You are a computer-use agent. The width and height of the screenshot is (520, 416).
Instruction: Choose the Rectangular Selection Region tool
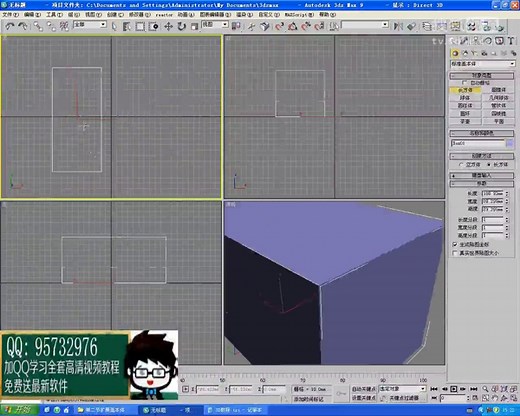point(140,26)
